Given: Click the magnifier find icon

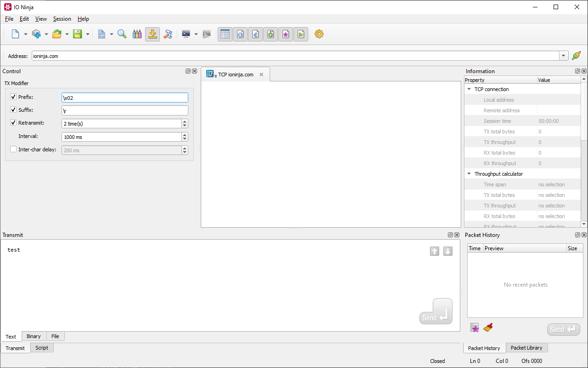Looking at the screenshot, I should pos(122,34).
